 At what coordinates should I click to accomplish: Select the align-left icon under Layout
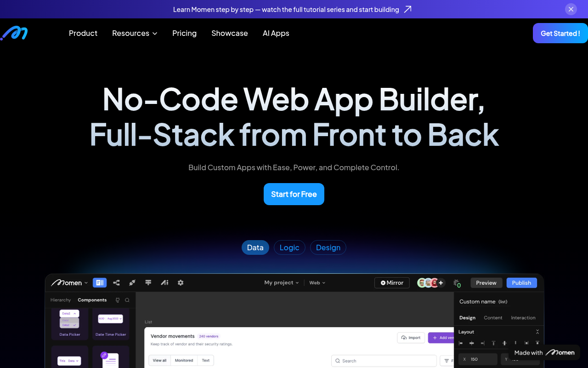click(x=461, y=343)
